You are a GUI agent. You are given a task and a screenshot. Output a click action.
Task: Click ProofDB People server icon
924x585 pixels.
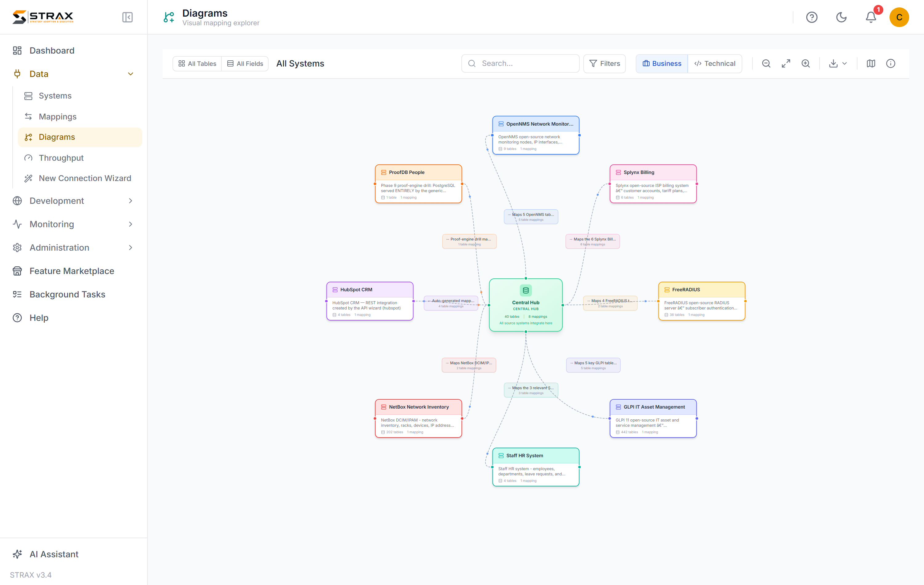[383, 173]
